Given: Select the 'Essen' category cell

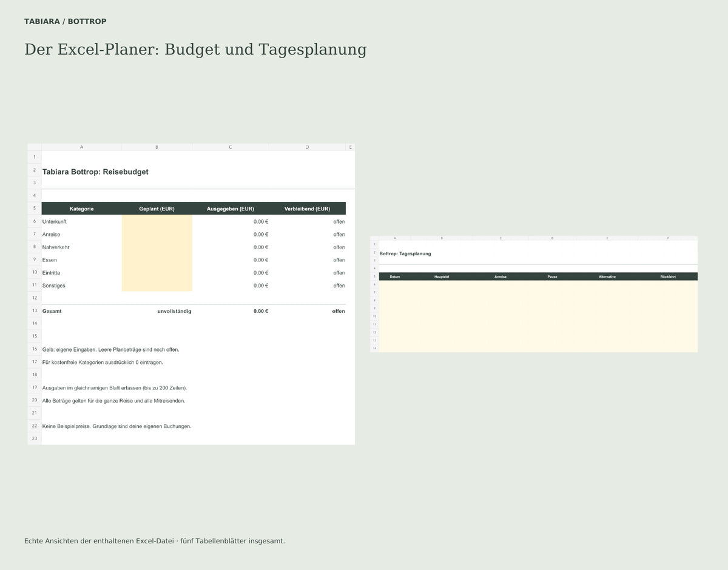Looking at the screenshot, I should pyautogui.click(x=81, y=260).
